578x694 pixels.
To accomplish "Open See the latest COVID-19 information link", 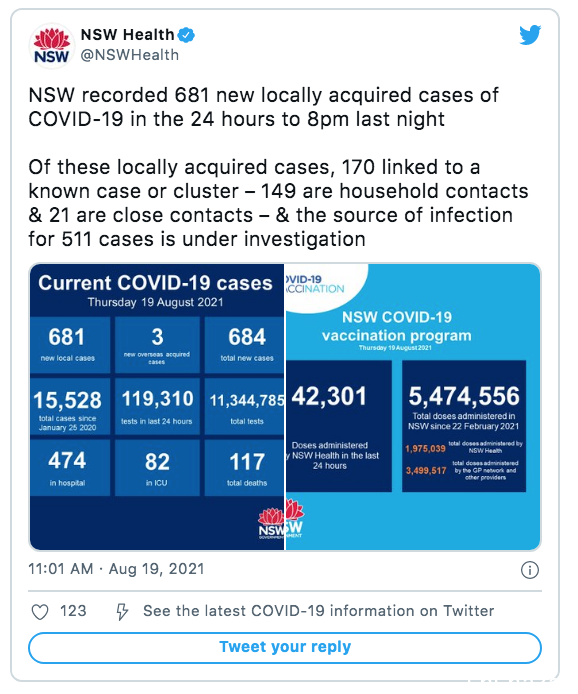I will (x=318, y=611).
